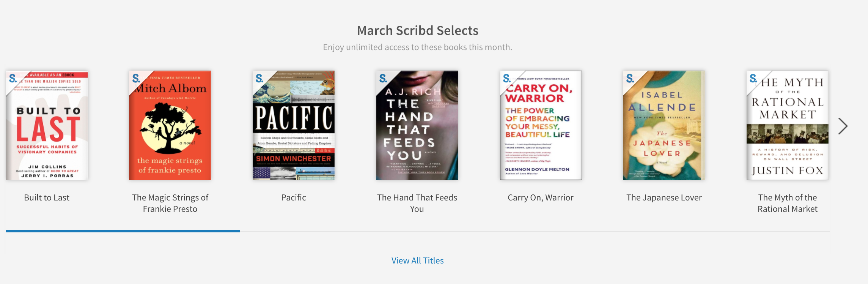868x284 pixels.
Task: Open Built to Last book cover
Action: click(47, 125)
